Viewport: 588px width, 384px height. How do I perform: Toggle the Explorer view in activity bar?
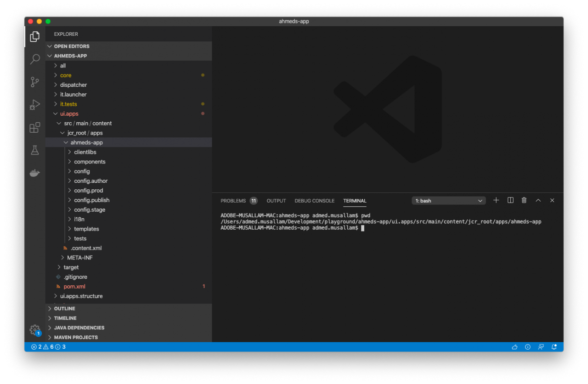pos(34,36)
